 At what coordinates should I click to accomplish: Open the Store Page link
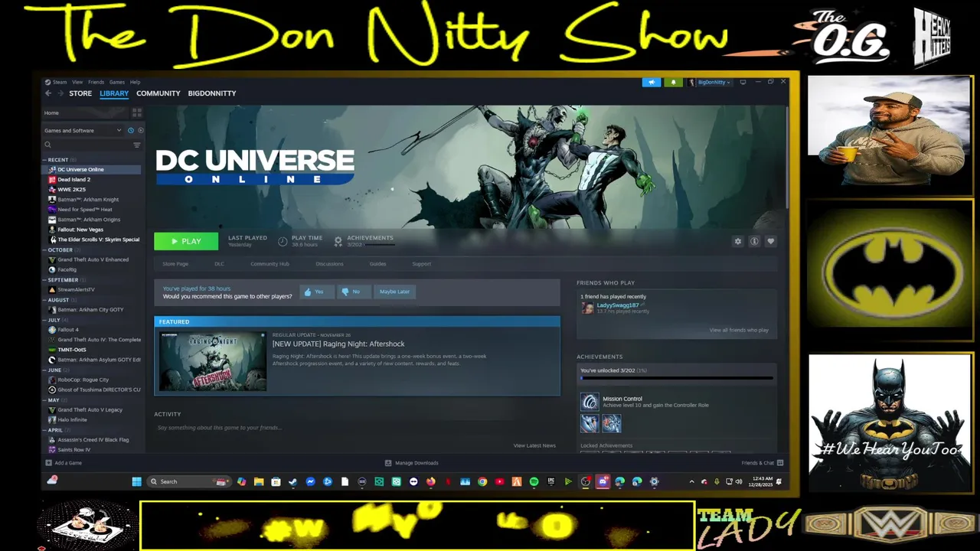[x=175, y=264]
